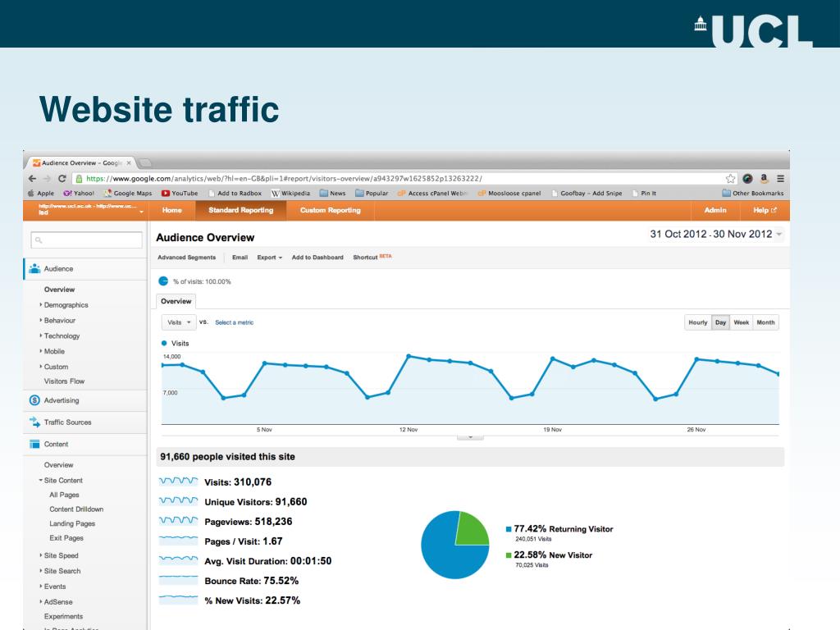Image resolution: width=840 pixels, height=630 pixels.
Task: Click the browser forward arrow
Action: 47,178
